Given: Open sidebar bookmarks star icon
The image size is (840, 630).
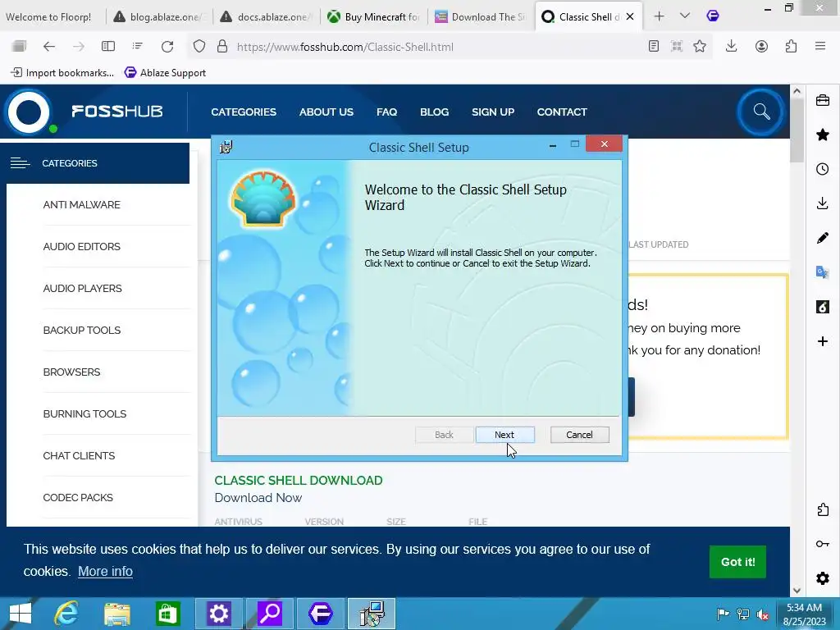Looking at the screenshot, I should coord(823,135).
